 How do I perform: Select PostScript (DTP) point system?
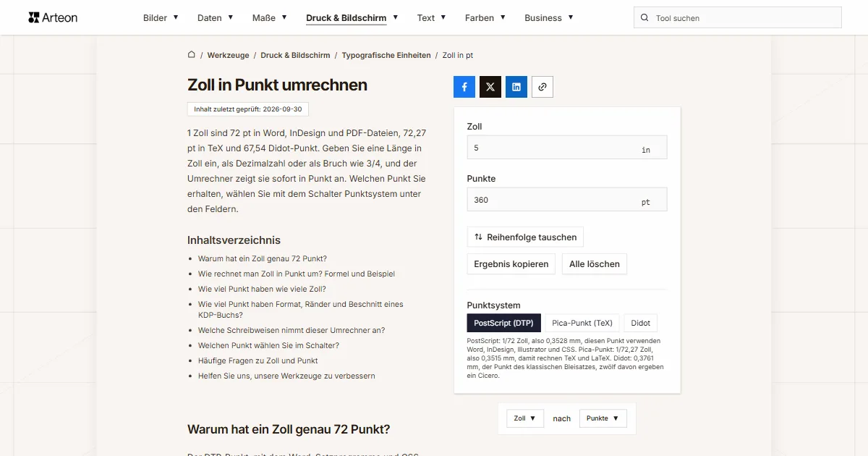tap(504, 323)
